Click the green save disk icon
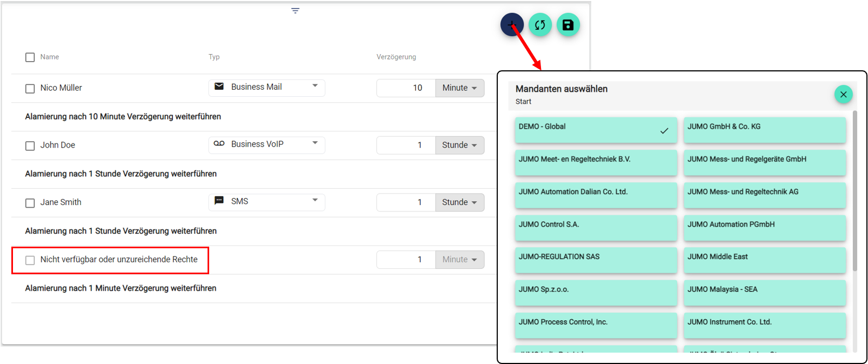This screenshot has height=364, width=868. coord(568,25)
